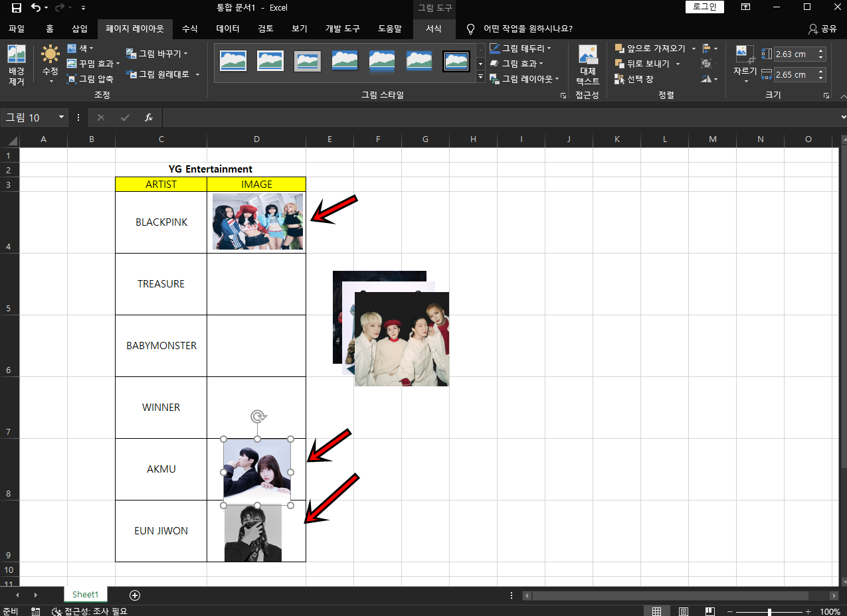Screen dimensions: 847x616
Task: Switch to Normal view in status bar
Action: click(656, 611)
